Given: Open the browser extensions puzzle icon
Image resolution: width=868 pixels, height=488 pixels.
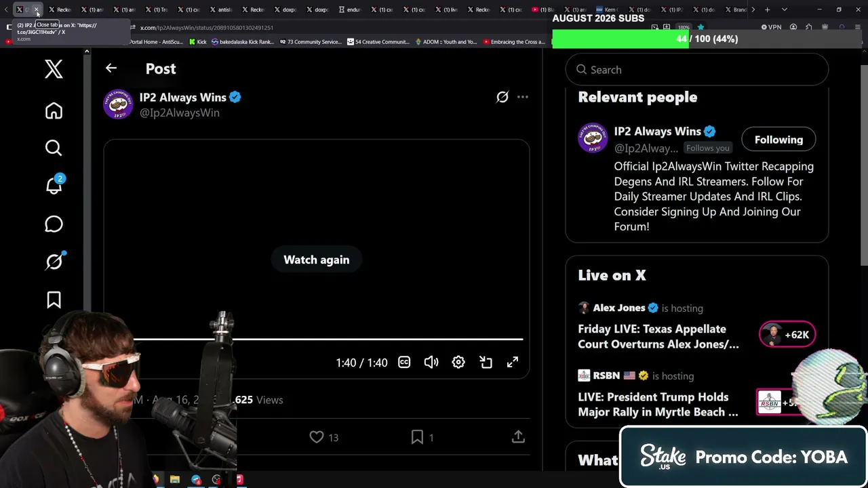Looking at the screenshot, I should 809,27.
